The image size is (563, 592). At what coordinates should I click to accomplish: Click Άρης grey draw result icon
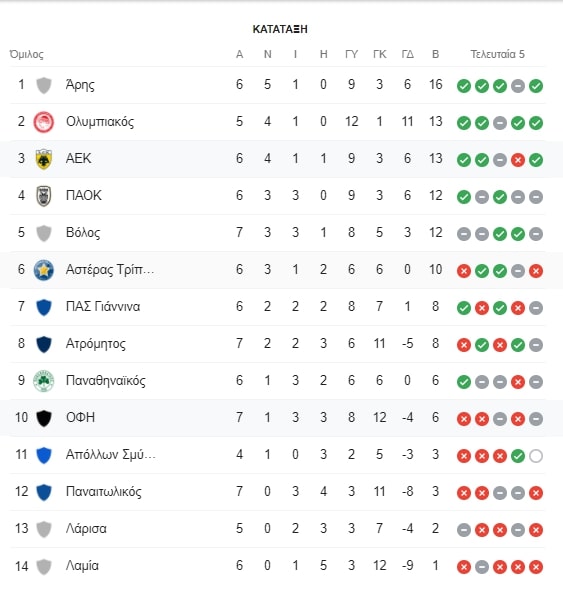pos(518,86)
